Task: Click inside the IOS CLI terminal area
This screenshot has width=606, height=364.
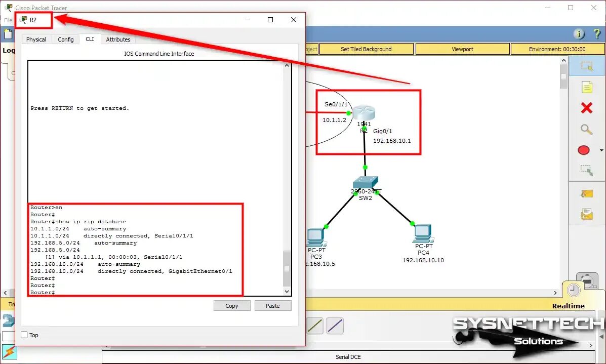Action: (156, 178)
